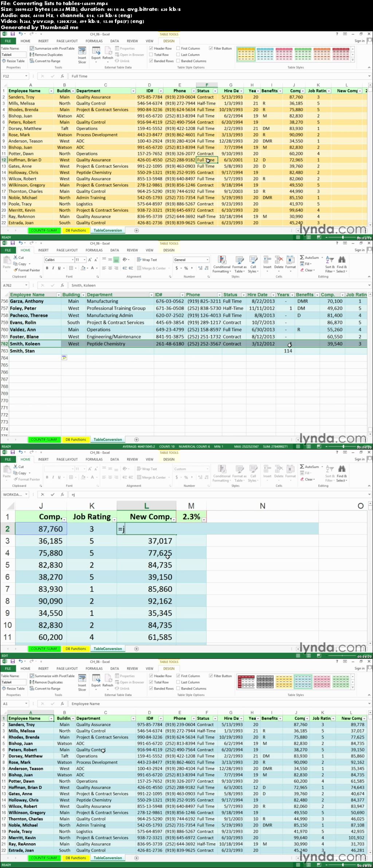Viewport: 373px width, 868px height.
Task: Select Format Painter in the A762 window
Action: (x=27, y=270)
